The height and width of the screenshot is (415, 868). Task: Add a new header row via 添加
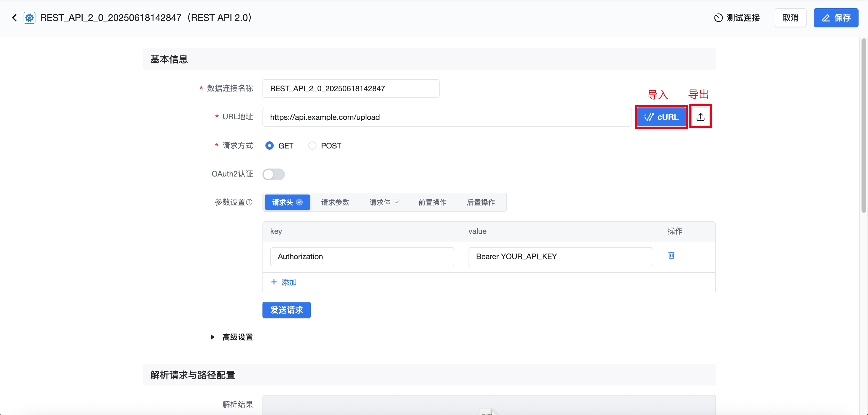click(x=284, y=282)
